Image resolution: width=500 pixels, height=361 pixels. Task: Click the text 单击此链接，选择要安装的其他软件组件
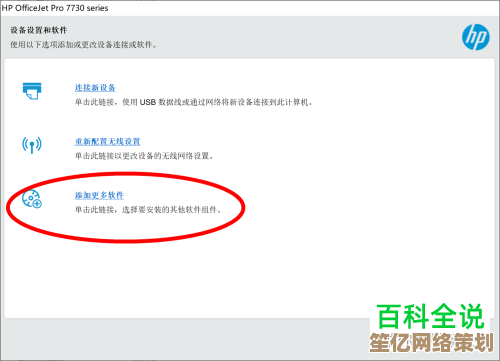148,210
